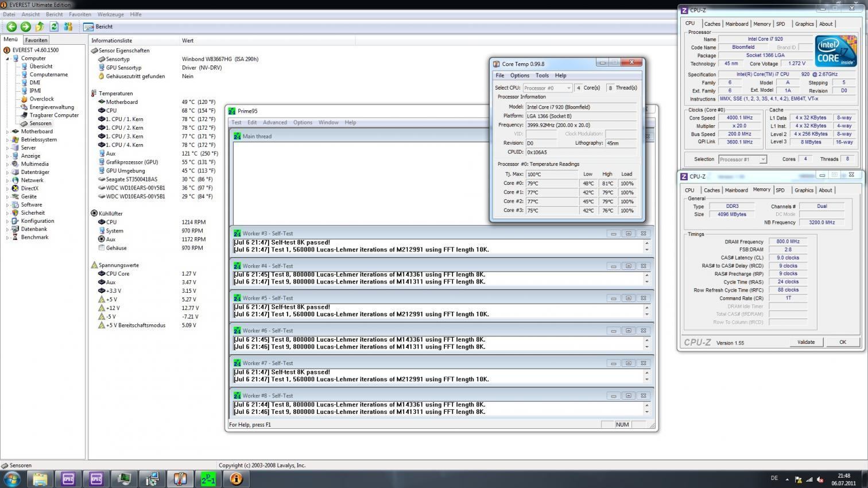
Task: Click the DE language indicator
Action: tap(774, 478)
